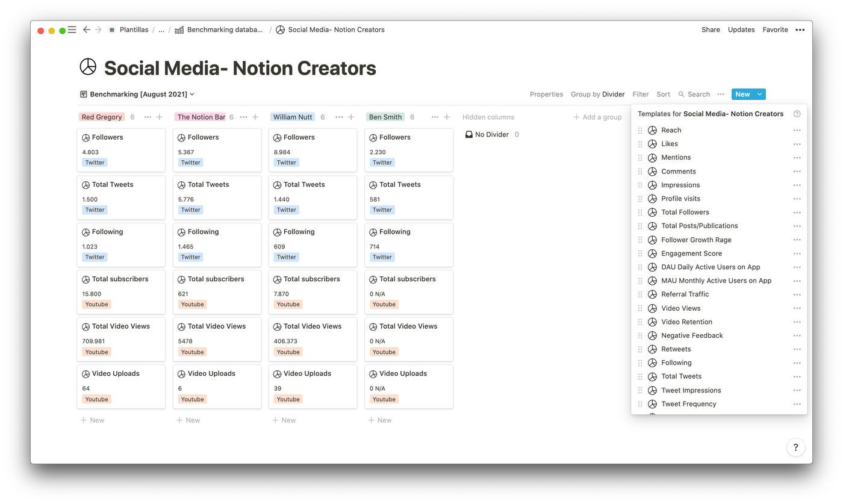The image size is (843, 504).
Task: Open options menu for the Reach template
Action: click(x=797, y=130)
